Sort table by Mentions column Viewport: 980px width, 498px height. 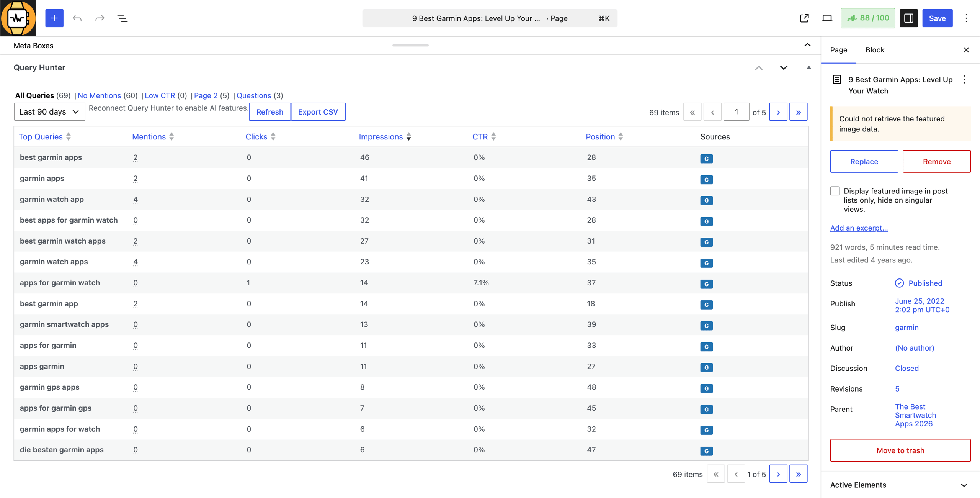click(153, 137)
